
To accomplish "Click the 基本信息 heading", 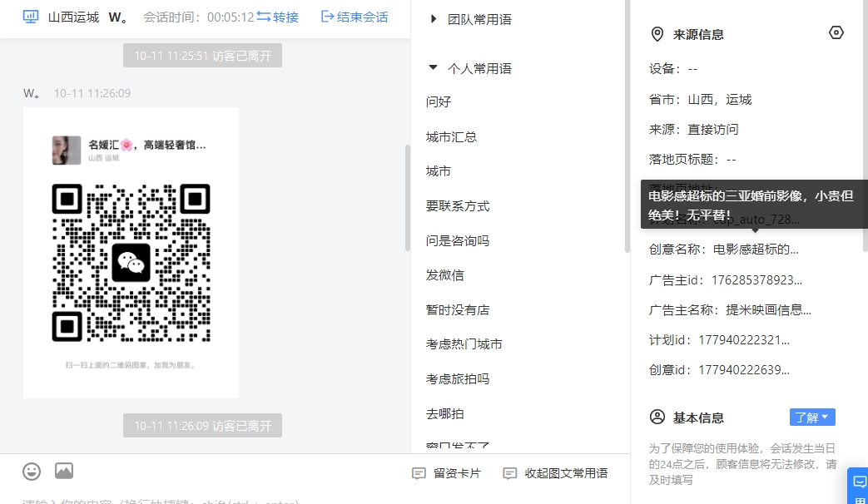I will pos(698,418).
